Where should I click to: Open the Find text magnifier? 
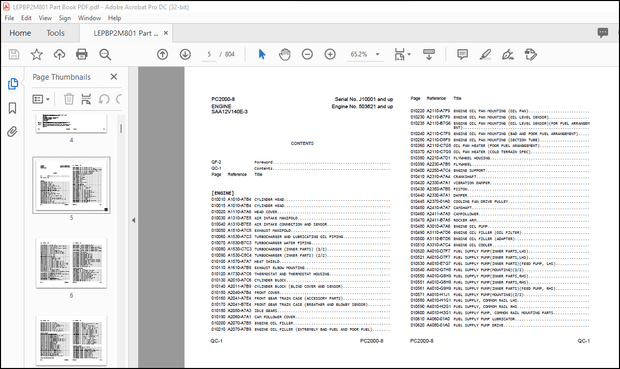(105, 54)
